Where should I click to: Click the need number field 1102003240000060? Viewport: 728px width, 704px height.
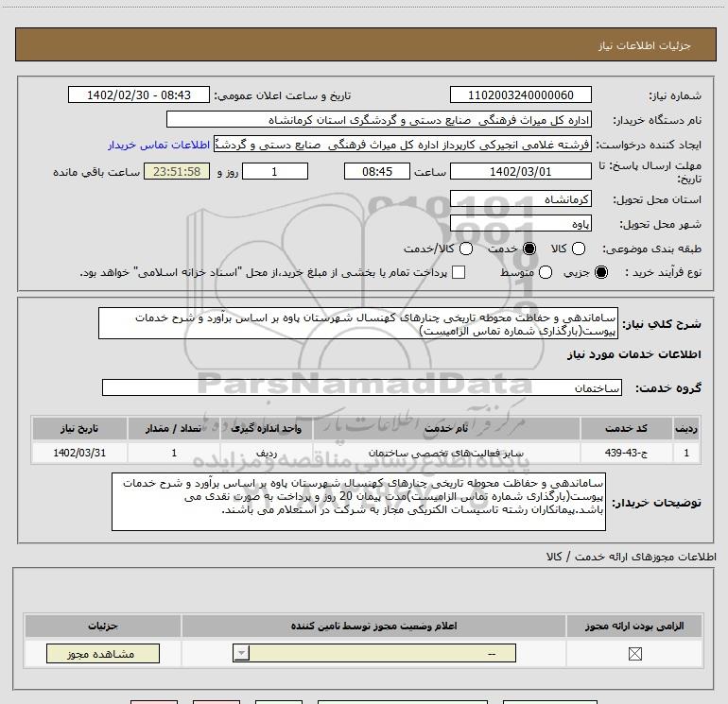pyautogui.click(x=520, y=95)
